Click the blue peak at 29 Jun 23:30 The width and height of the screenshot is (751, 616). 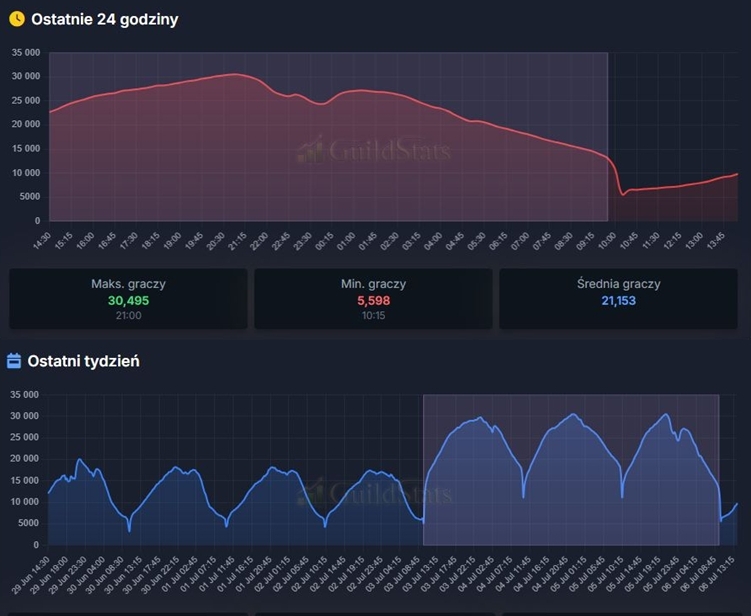pos(80,459)
